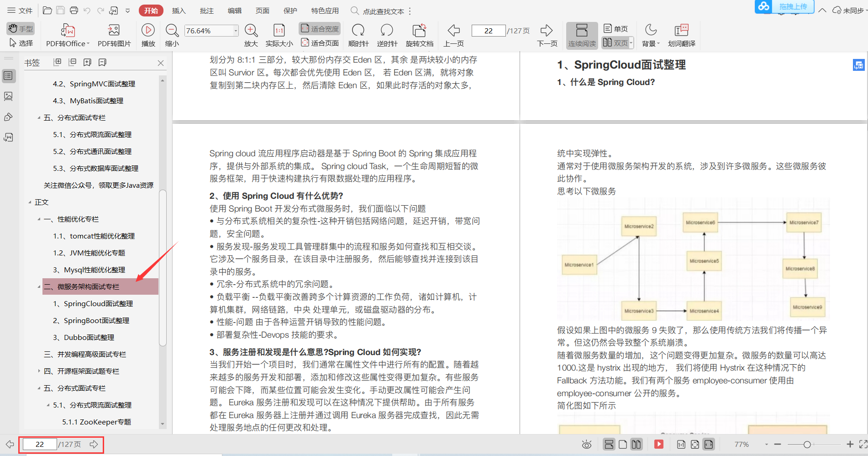The width and height of the screenshot is (868, 456).
Task: Switch to the 编辑 tab
Action: pos(234,11)
